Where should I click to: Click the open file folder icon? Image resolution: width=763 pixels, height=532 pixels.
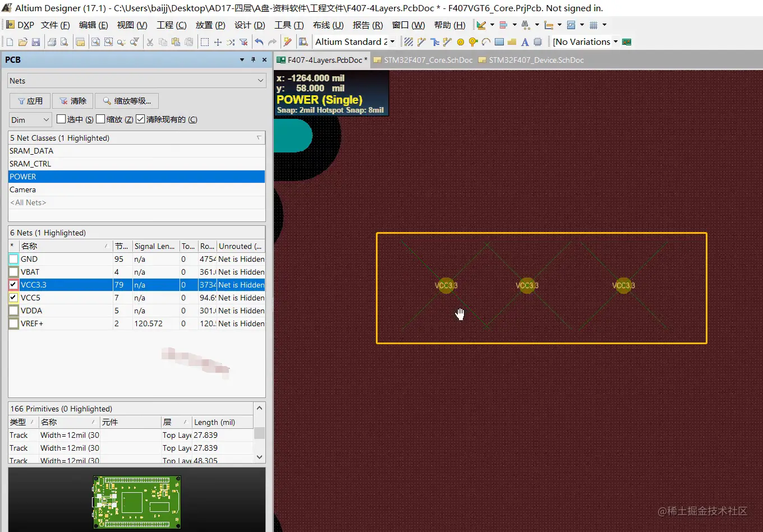23,42
